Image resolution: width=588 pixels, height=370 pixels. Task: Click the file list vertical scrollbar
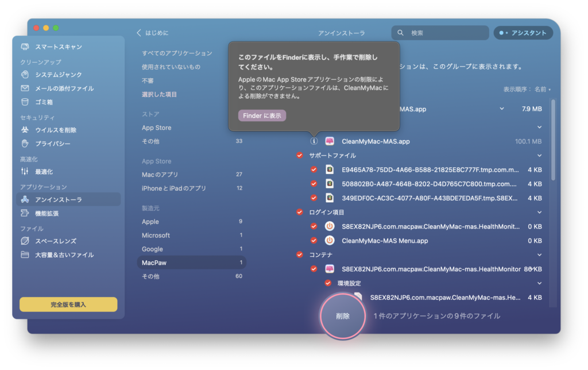pos(553,140)
